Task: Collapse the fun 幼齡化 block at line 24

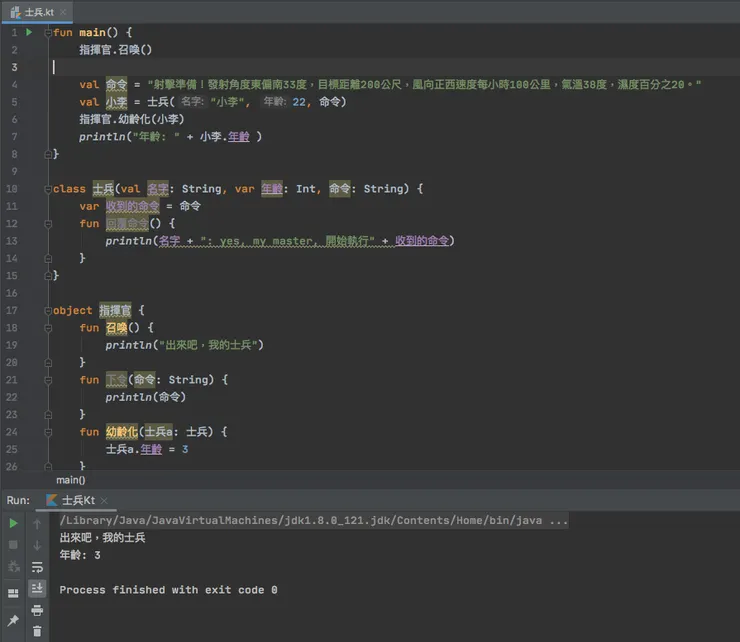Action: [x=48, y=432]
